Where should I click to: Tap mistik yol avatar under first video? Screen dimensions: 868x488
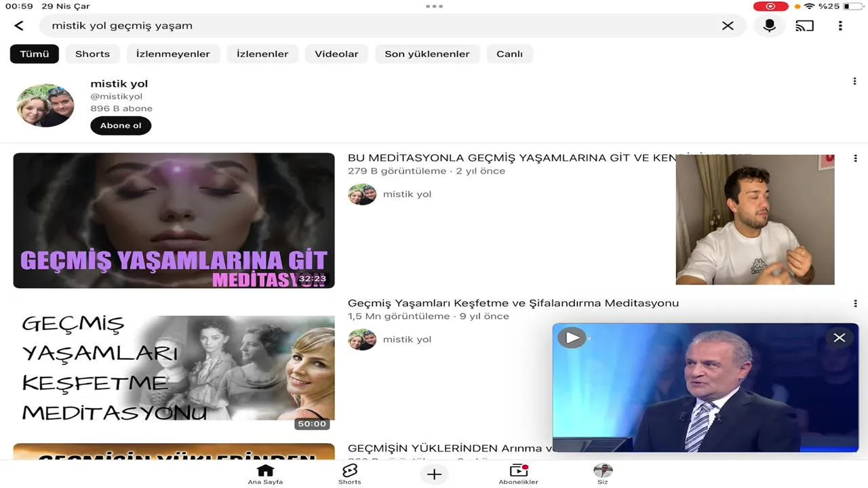(x=362, y=195)
